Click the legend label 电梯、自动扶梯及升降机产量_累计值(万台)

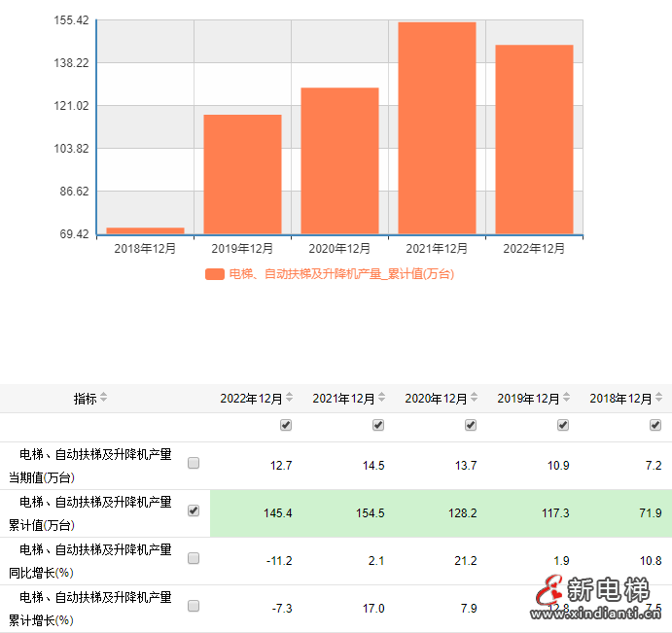tap(340, 274)
